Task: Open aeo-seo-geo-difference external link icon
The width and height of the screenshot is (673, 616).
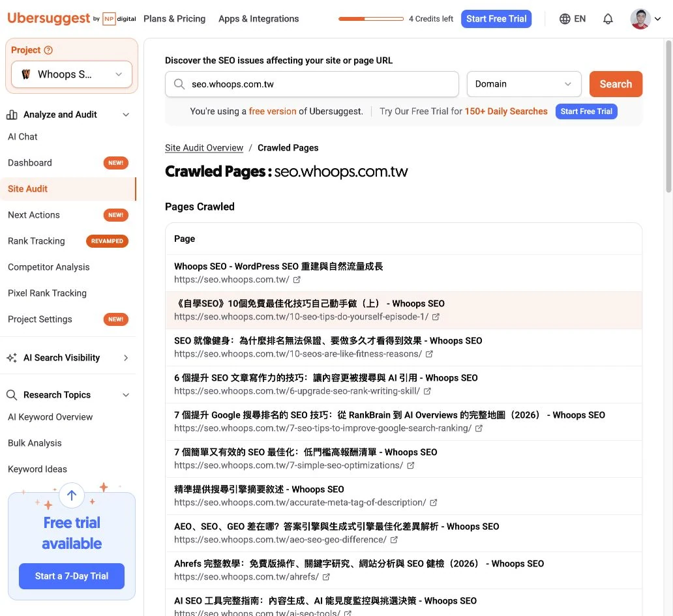Action: (x=394, y=540)
